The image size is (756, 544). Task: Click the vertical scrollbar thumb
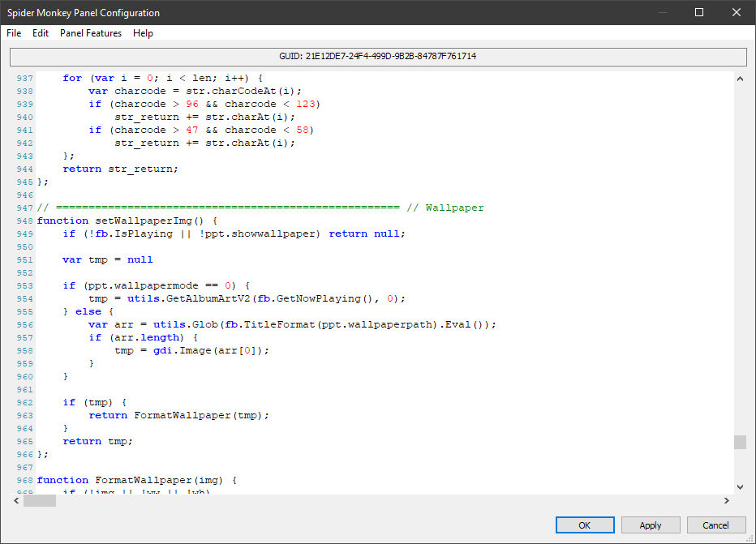point(740,442)
